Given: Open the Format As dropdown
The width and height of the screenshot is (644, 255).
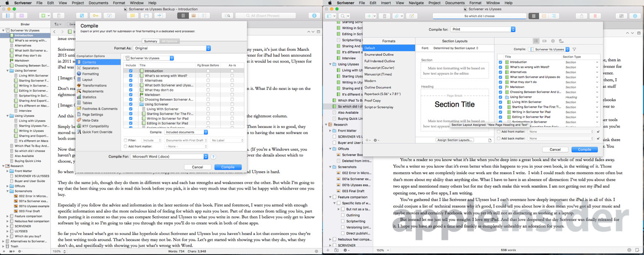Looking at the screenshot, I should (x=172, y=48).
